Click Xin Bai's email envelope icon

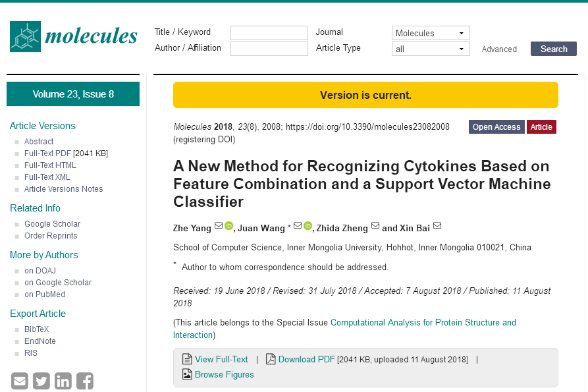[x=437, y=226]
